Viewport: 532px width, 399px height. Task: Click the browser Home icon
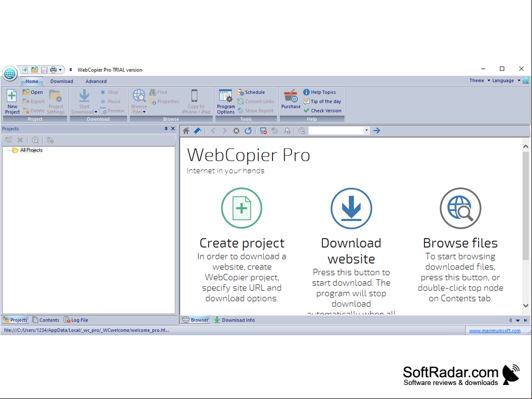186,131
